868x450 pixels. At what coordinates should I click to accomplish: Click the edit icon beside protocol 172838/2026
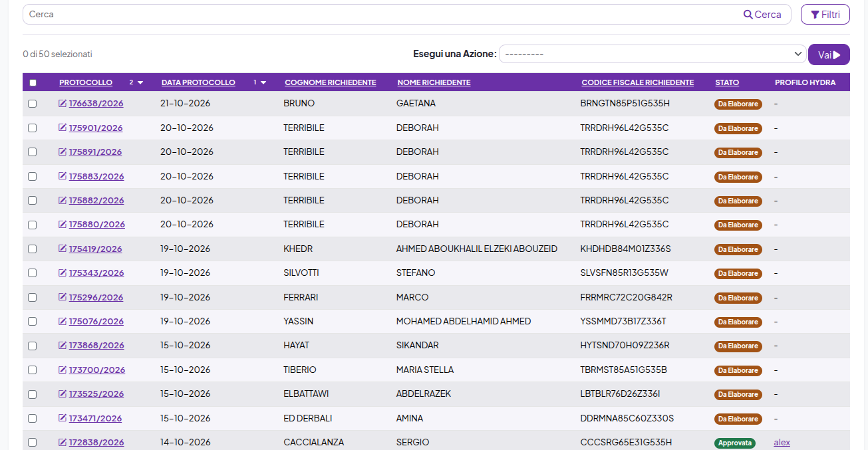point(63,442)
